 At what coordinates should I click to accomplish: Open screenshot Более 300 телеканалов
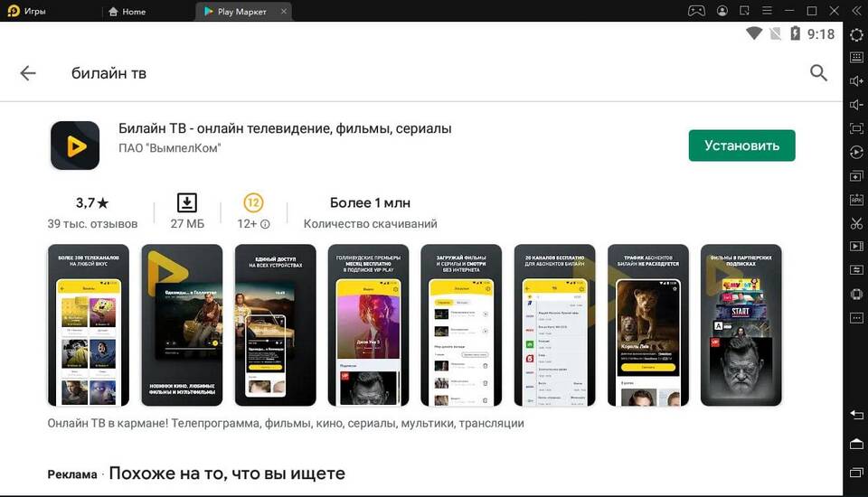[89, 325]
